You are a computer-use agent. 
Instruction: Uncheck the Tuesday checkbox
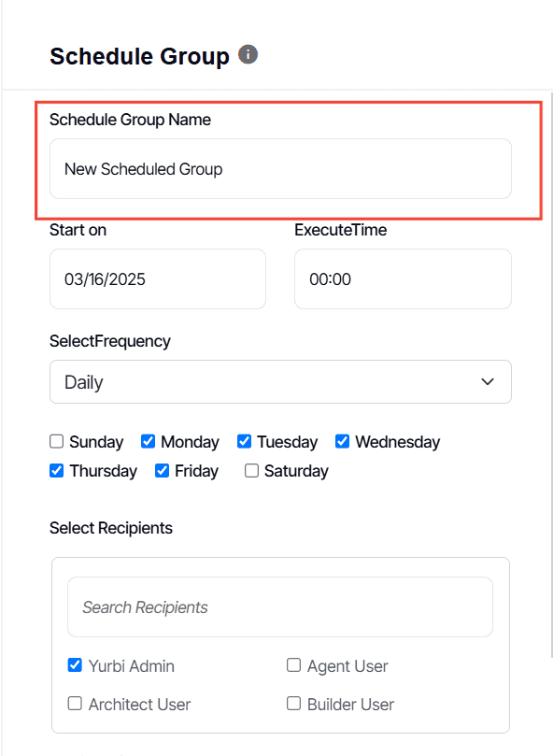click(x=244, y=441)
